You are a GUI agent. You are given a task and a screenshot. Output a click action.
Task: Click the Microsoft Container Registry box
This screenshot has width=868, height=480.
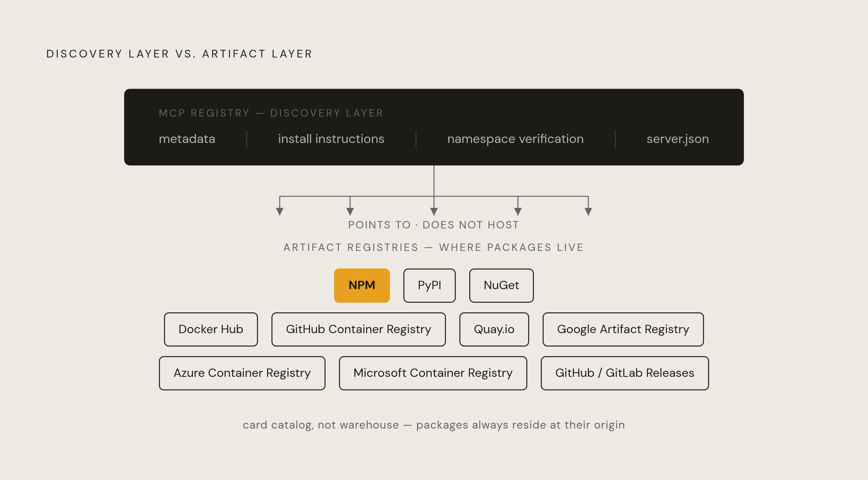(433, 373)
